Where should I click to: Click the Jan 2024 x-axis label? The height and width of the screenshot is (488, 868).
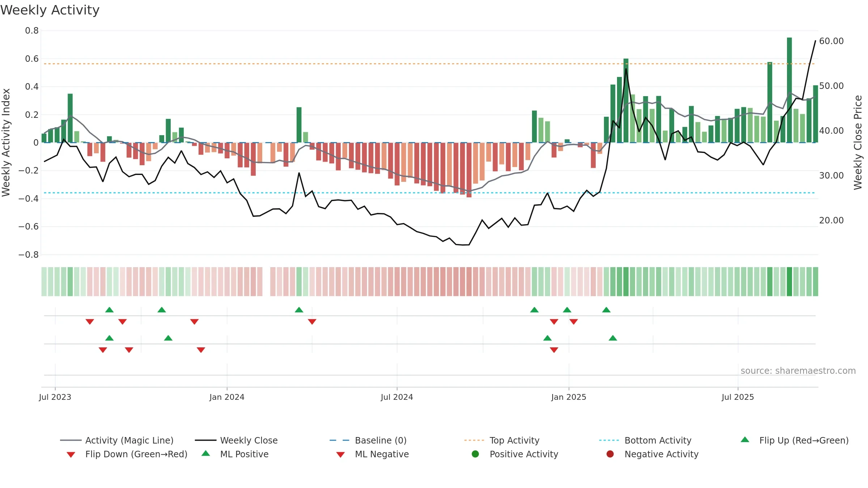[227, 397]
